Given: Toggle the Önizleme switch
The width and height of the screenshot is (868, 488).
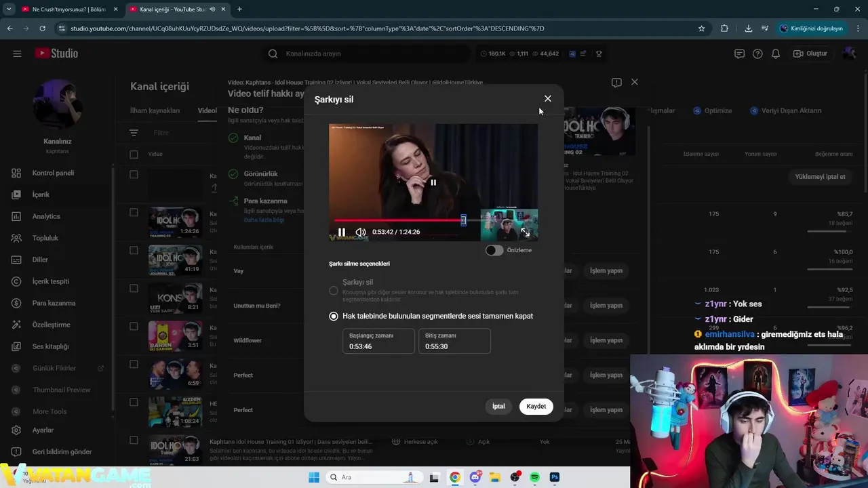Looking at the screenshot, I should coord(494,250).
